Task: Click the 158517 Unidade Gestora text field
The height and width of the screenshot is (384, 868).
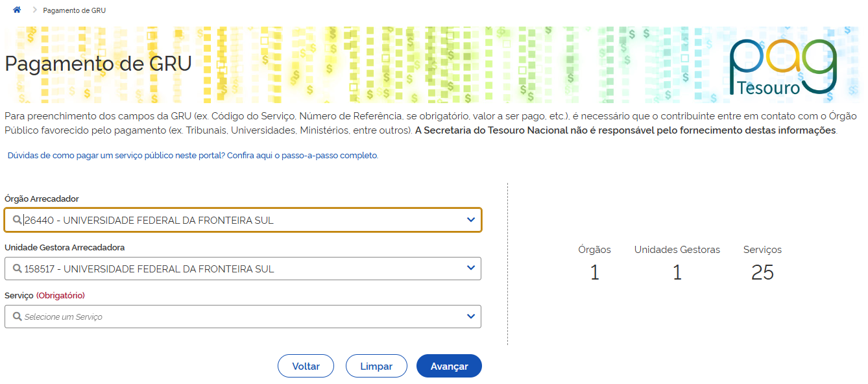Action: [x=240, y=269]
